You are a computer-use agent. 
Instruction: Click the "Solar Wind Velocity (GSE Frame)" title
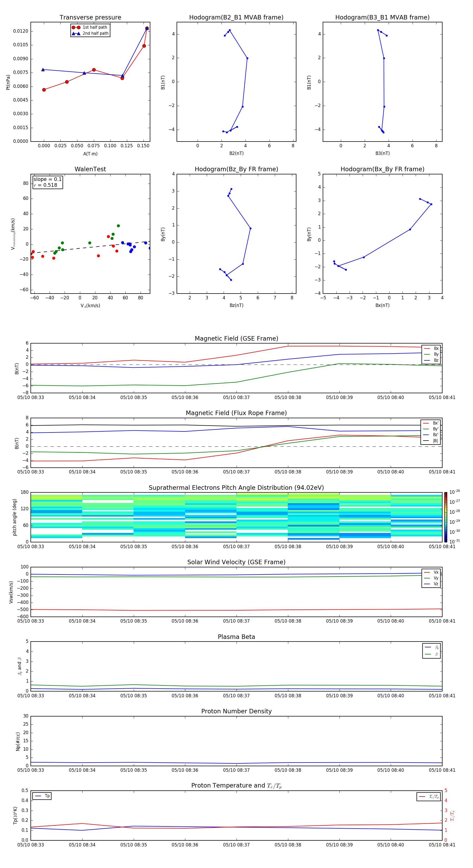tap(236, 562)
